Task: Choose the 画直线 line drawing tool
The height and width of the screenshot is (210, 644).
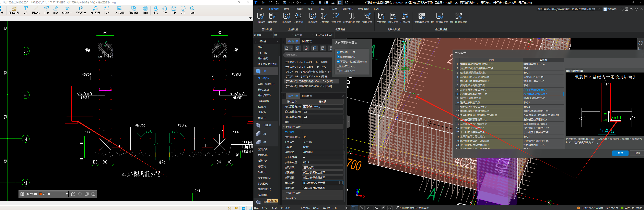Action: click(x=36, y=10)
